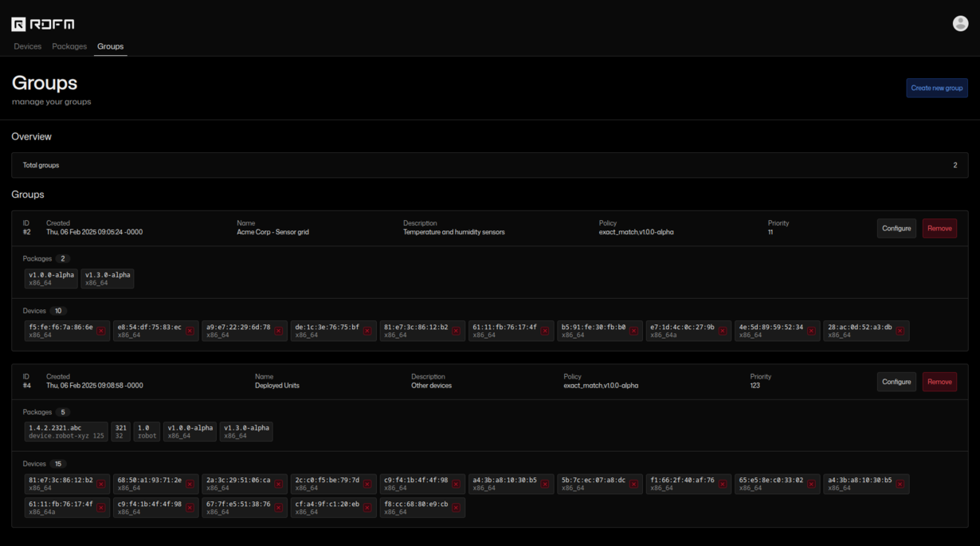Remove device 28:ac:0d:52:a3:db from Sensor grid
The image size is (980, 546).
(901, 331)
